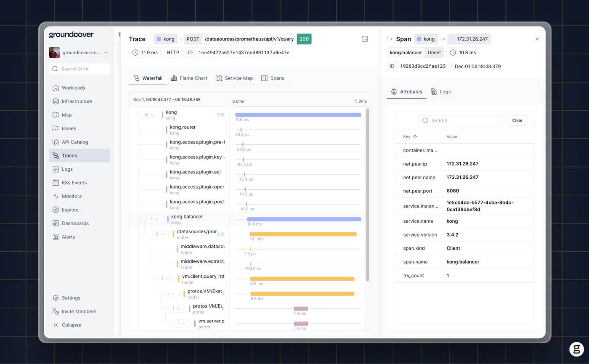This screenshot has height=364, width=589.
Task: Collapse the kong.balancer span expander
Action: point(155,219)
